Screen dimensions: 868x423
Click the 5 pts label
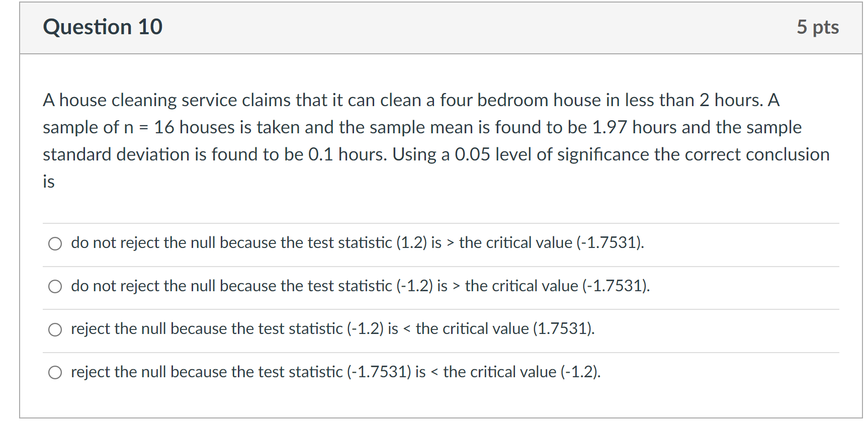click(x=819, y=27)
